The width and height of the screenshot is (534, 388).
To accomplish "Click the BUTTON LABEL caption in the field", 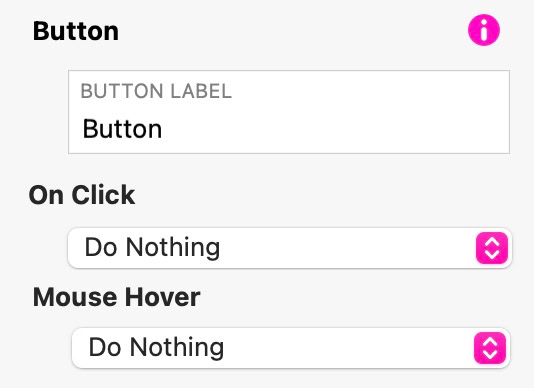I will click(156, 91).
